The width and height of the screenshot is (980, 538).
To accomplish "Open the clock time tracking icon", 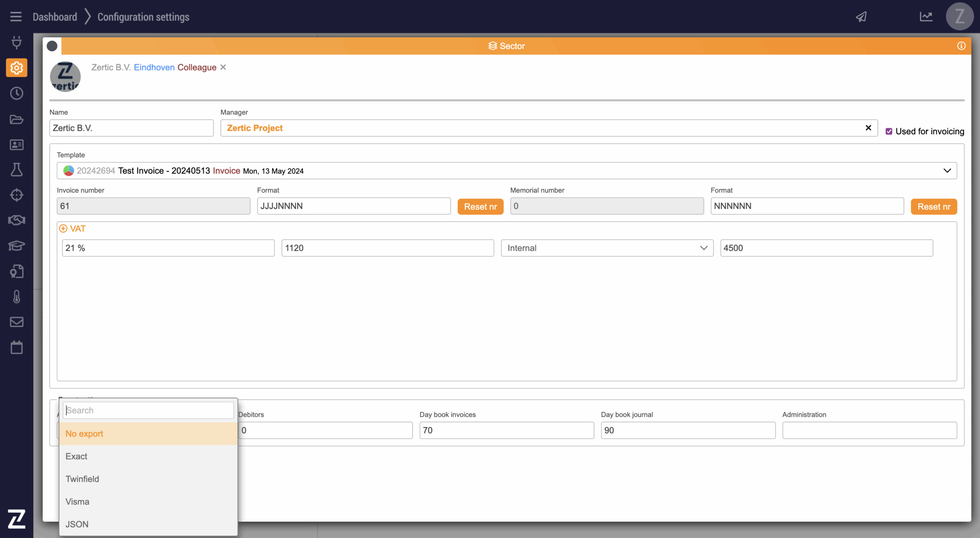I will [16, 93].
